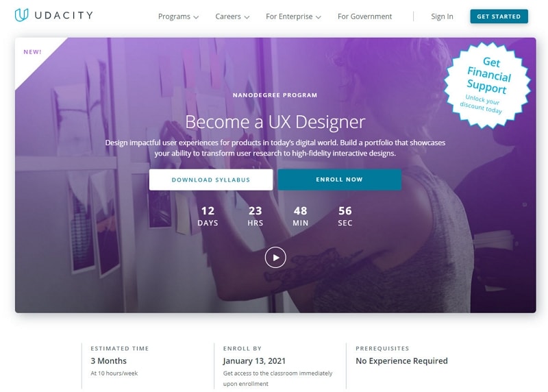Select the January 13, 2021 enroll date

click(x=254, y=361)
